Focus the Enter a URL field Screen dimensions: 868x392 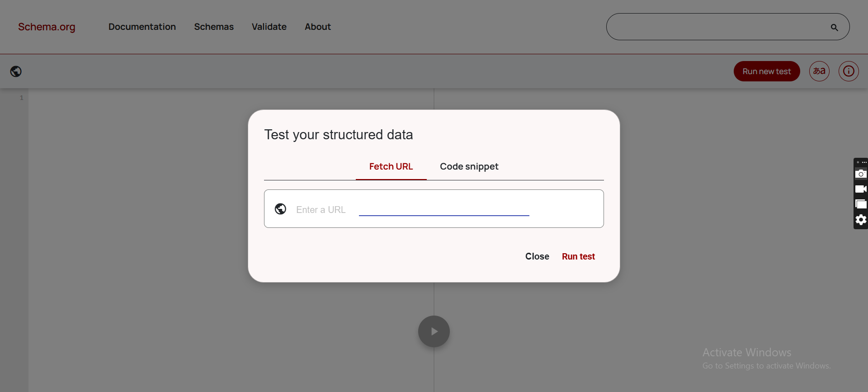[x=443, y=209]
